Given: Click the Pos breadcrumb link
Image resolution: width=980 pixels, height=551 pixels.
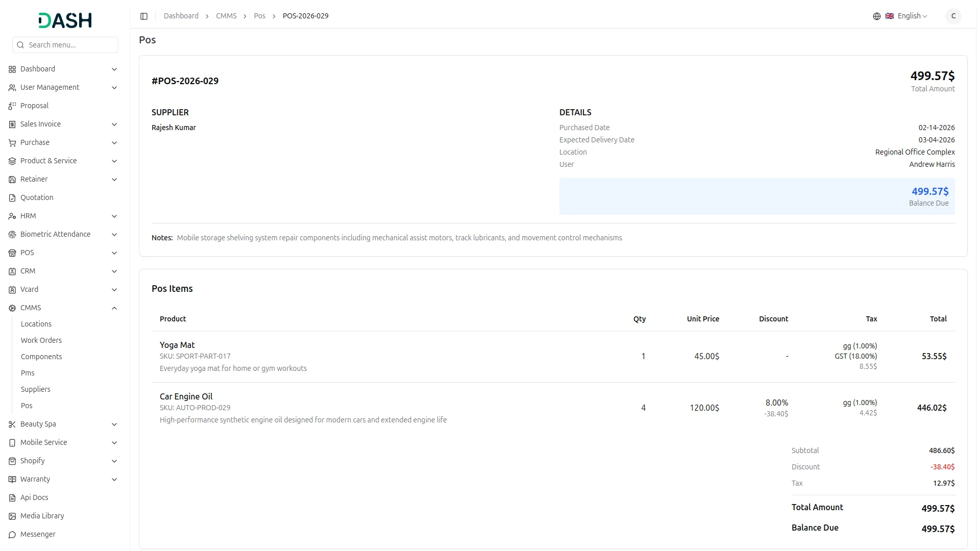Looking at the screenshot, I should pos(259,16).
